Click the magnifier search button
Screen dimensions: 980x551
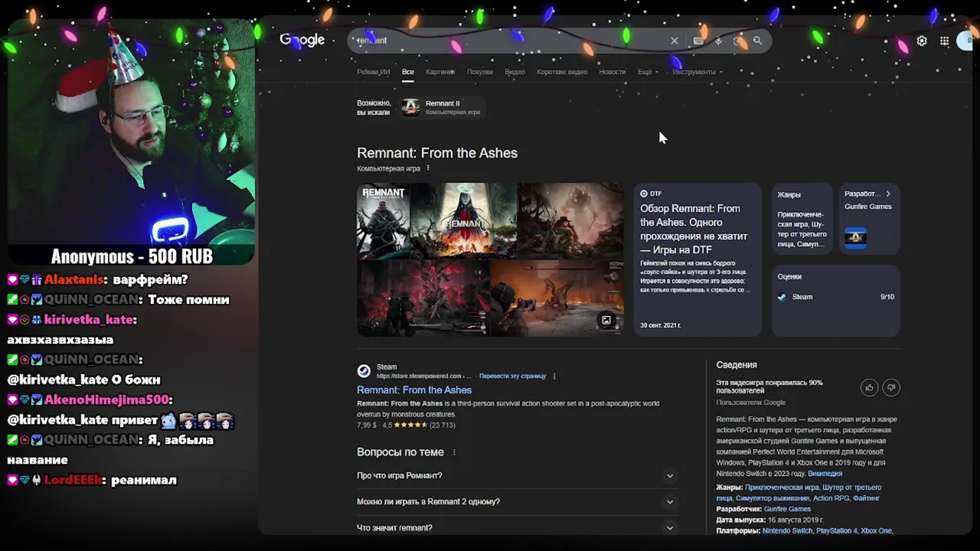[758, 41]
